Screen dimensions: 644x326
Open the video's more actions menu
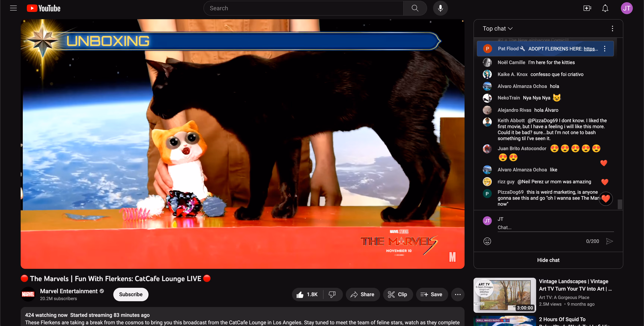click(x=457, y=295)
